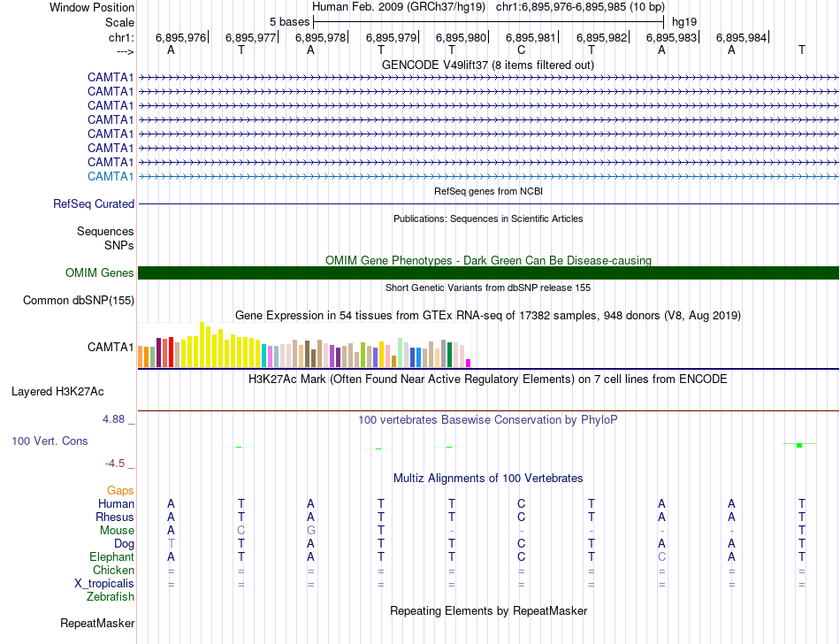Click the 6,895,978 coordinate on the ruler
The width and height of the screenshot is (840, 644).
coord(320,37)
